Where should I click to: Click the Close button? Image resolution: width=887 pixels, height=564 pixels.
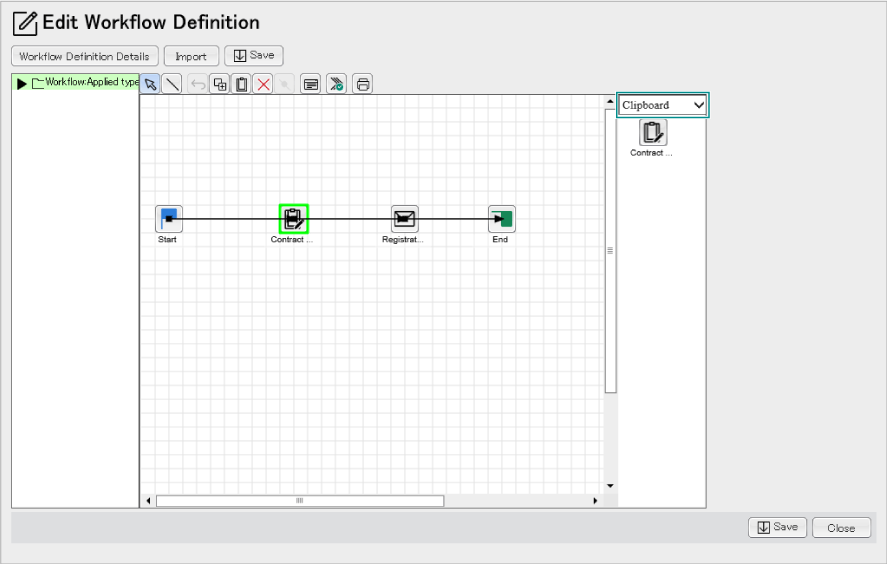click(x=841, y=528)
